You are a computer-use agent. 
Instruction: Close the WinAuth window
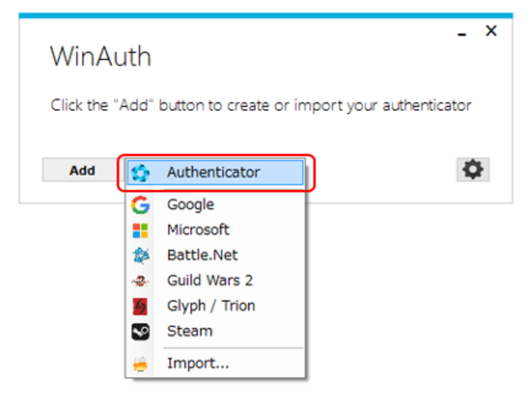491,31
